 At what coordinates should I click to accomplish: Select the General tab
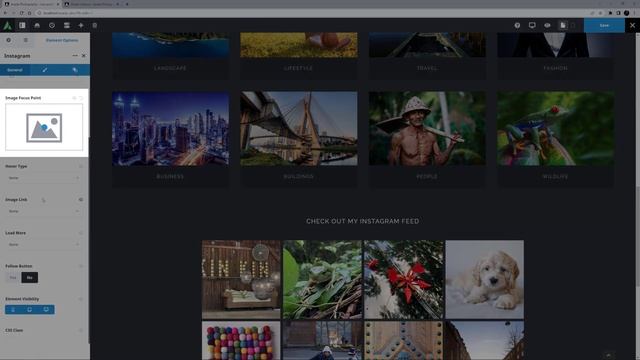coord(15,70)
